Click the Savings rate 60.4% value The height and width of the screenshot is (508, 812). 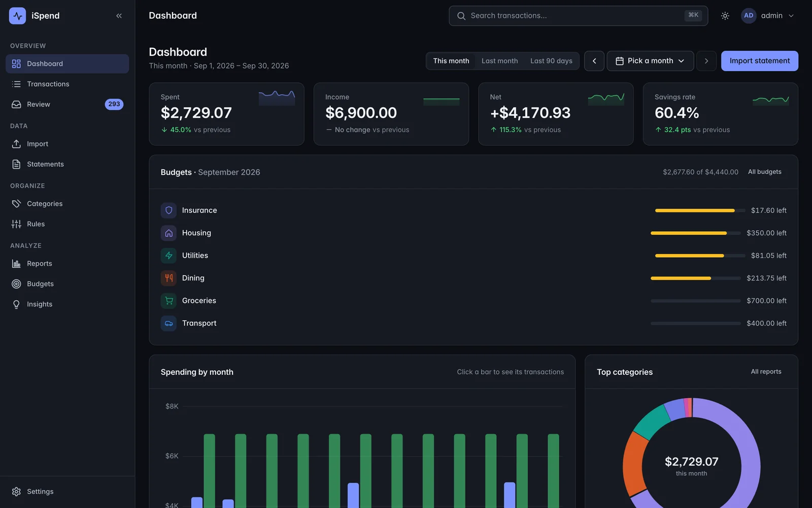tap(676, 113)
